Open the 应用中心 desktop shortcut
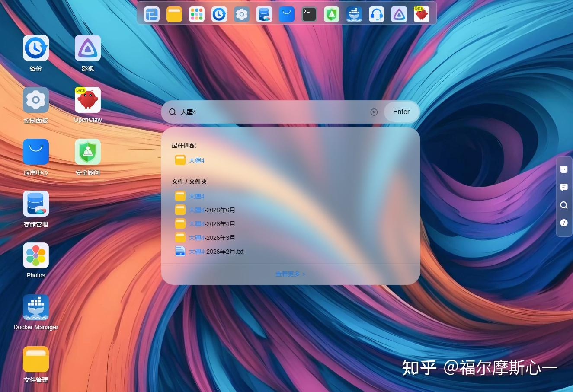This screenshot has height=392, width=573. 36,152
